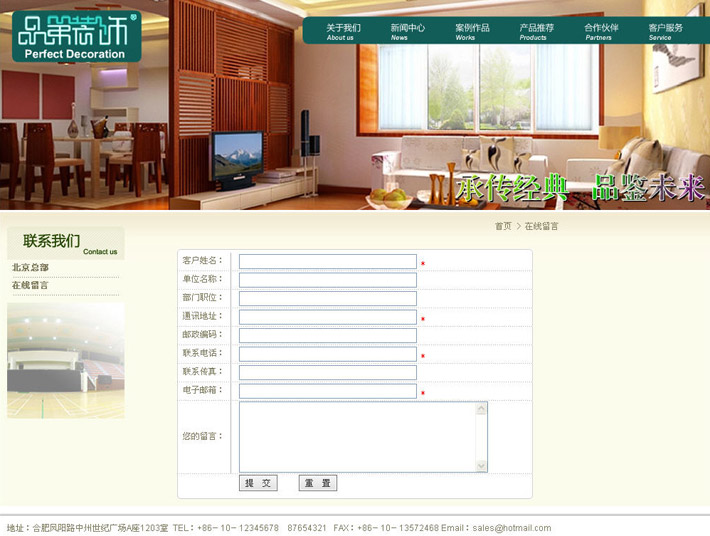This screenshot has width=710, height=536.
Task: Open the 新闻中心 News menu
Action: pyautogui.click(x=406, y=32)
